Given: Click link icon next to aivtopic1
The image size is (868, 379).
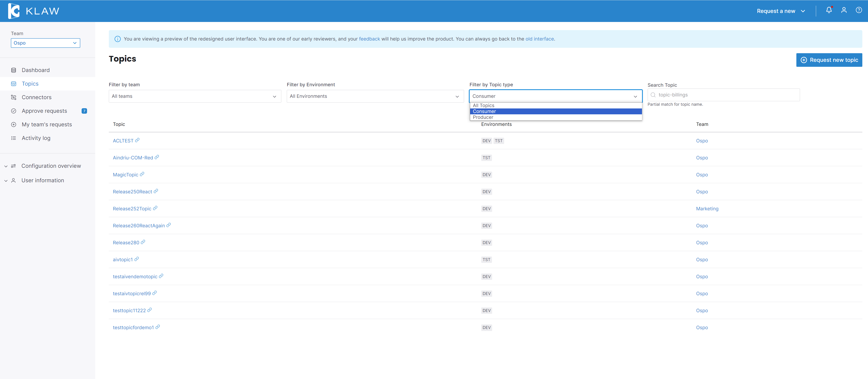Looking at the screenshot, I should [136, 259].
